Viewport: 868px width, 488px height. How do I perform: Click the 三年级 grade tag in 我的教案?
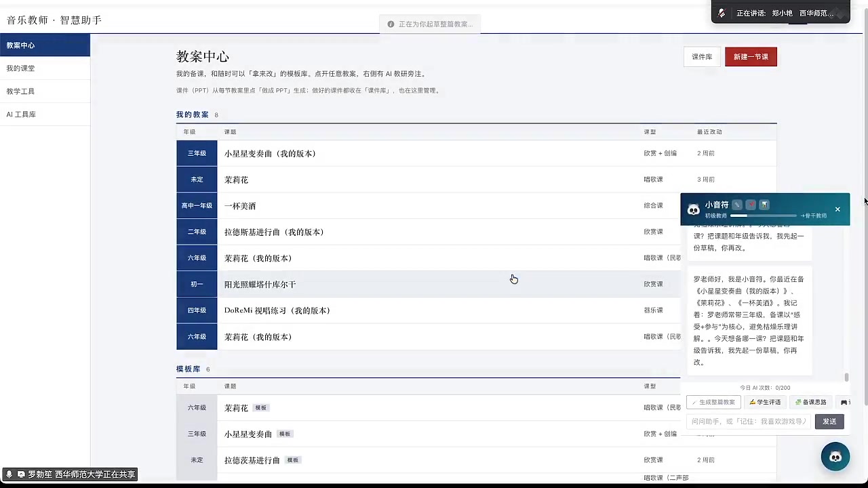(x=197, y=153)
